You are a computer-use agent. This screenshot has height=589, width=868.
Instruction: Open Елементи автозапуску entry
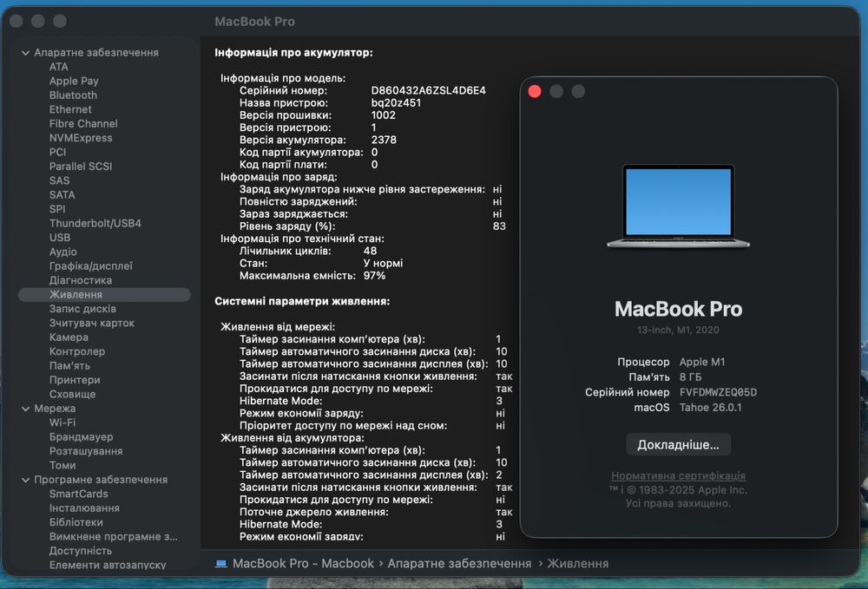click(108, 566)
